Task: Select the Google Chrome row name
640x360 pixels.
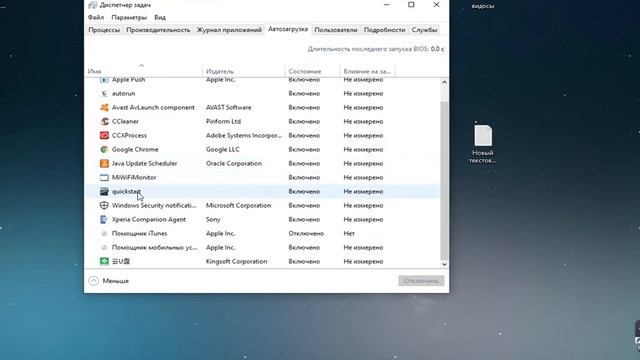Action: (x=135, y=149)
